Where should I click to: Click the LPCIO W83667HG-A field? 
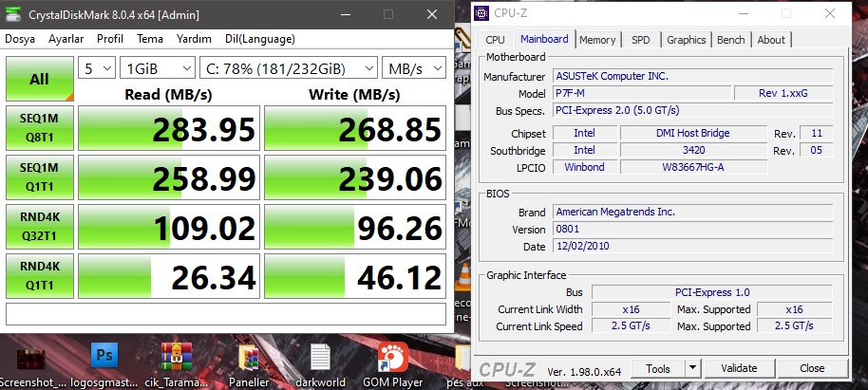[693, 166]
